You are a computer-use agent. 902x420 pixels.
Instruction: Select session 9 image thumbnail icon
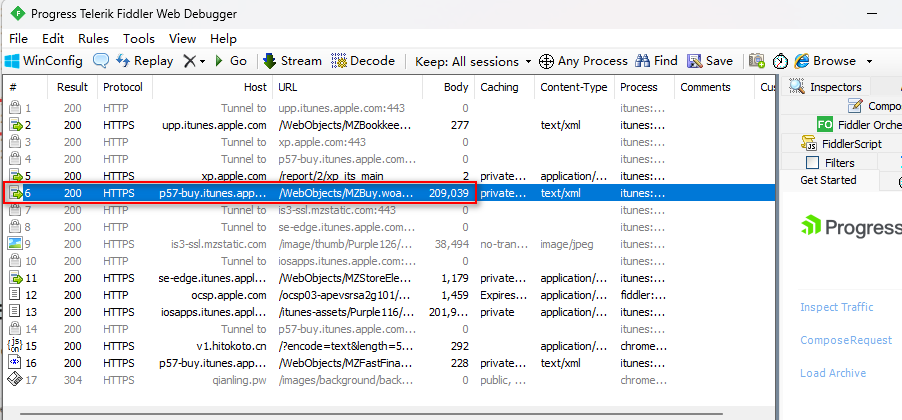[x=14, y=244]
